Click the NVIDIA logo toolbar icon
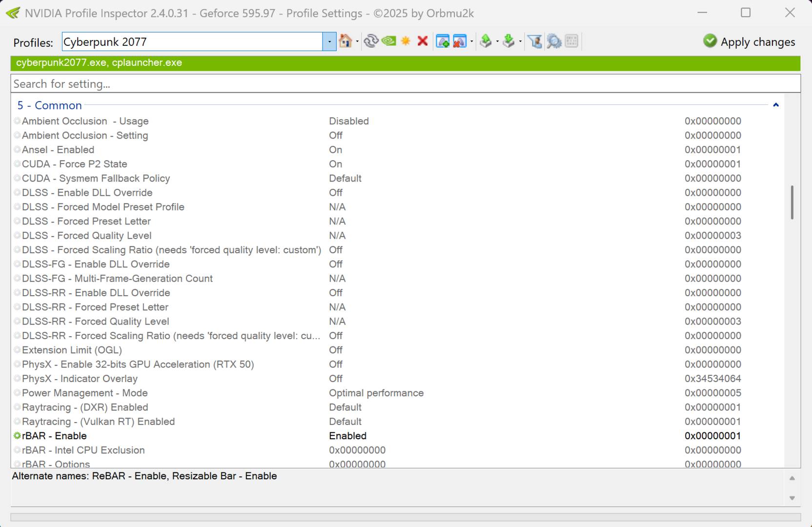This screenshot has height=527, width=812. pyautogui.click(x=388, y=41)
